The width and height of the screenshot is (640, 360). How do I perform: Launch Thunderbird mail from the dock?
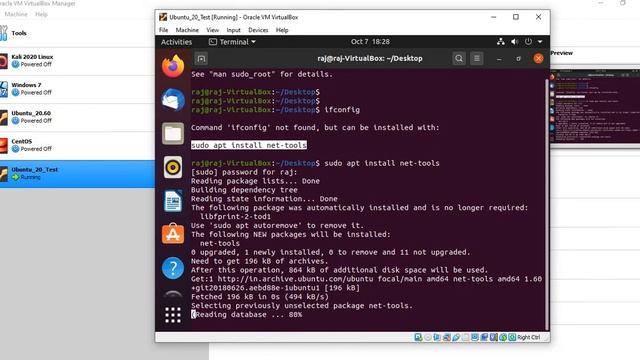pyautogui.click(x=173, y=100)
